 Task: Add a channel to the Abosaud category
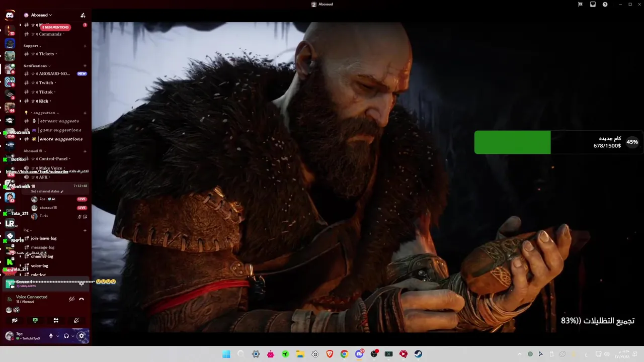pyautogui.click(x=85, y=151)
